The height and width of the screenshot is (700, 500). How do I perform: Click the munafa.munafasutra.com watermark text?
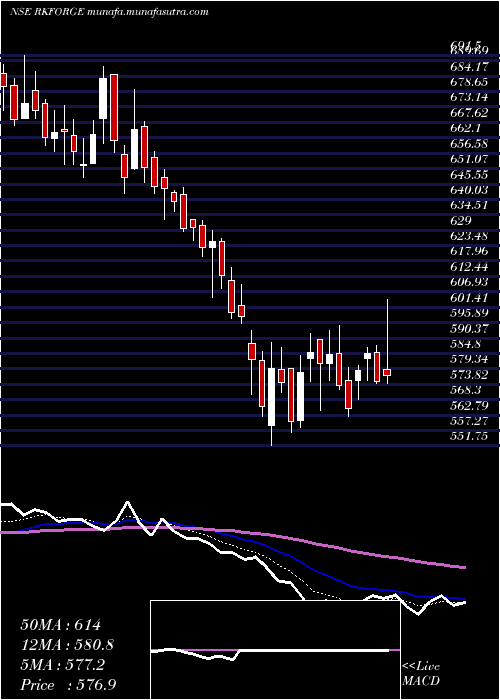[x=148, y=12]
